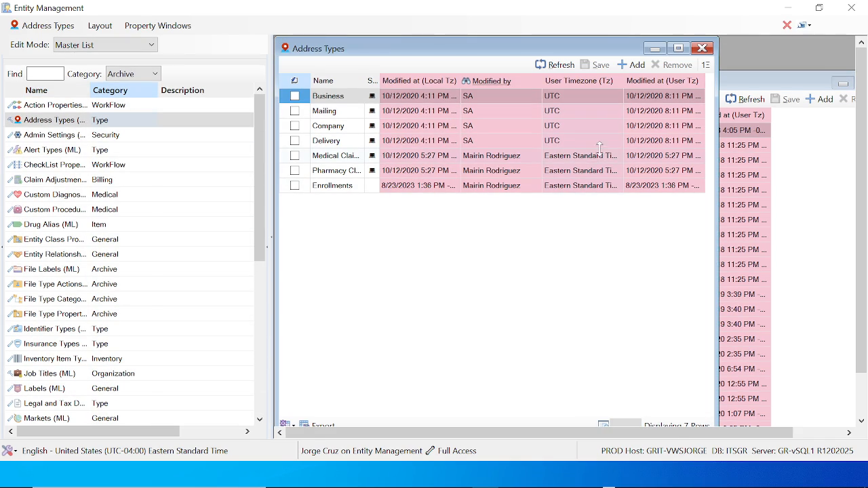Click the system flag icon in Business row
The width and height of the screenshot is (868, 488).
(x=372, y=96)
